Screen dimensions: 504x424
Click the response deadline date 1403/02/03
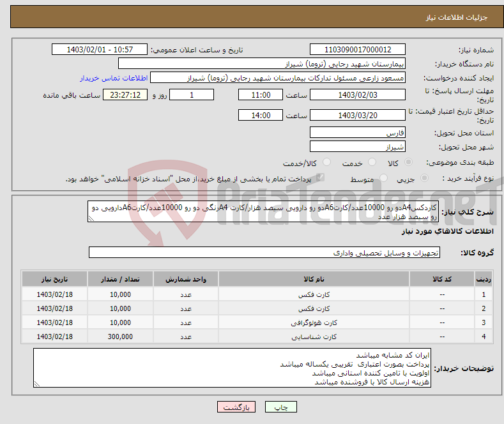click(x=358, y=95)
